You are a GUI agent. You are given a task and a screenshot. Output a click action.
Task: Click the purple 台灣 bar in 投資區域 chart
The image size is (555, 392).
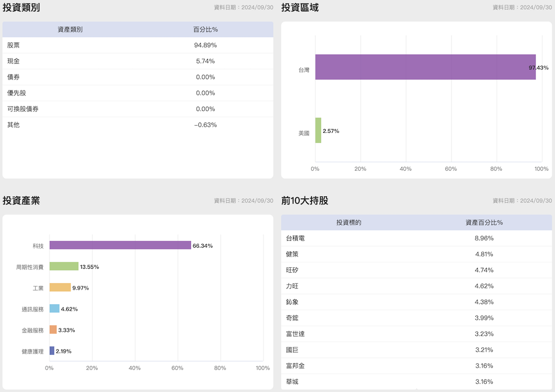[x=425, y=67]
